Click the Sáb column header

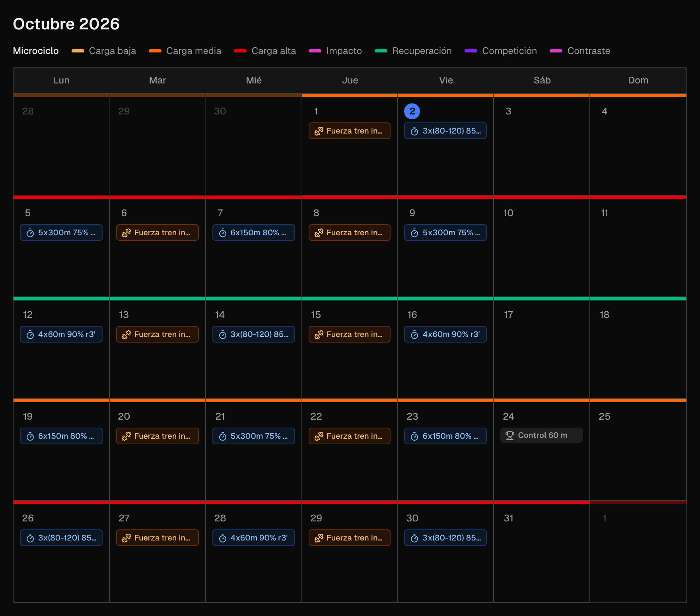(542, 80)
